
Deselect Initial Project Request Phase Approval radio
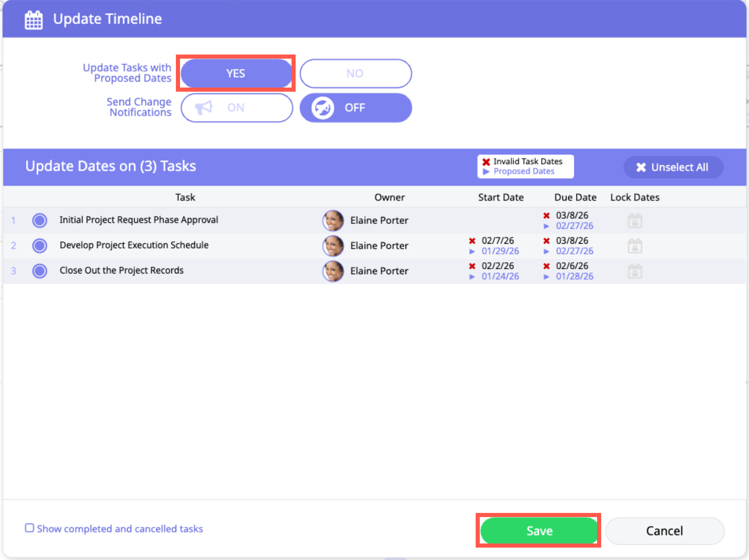point(40,221)
